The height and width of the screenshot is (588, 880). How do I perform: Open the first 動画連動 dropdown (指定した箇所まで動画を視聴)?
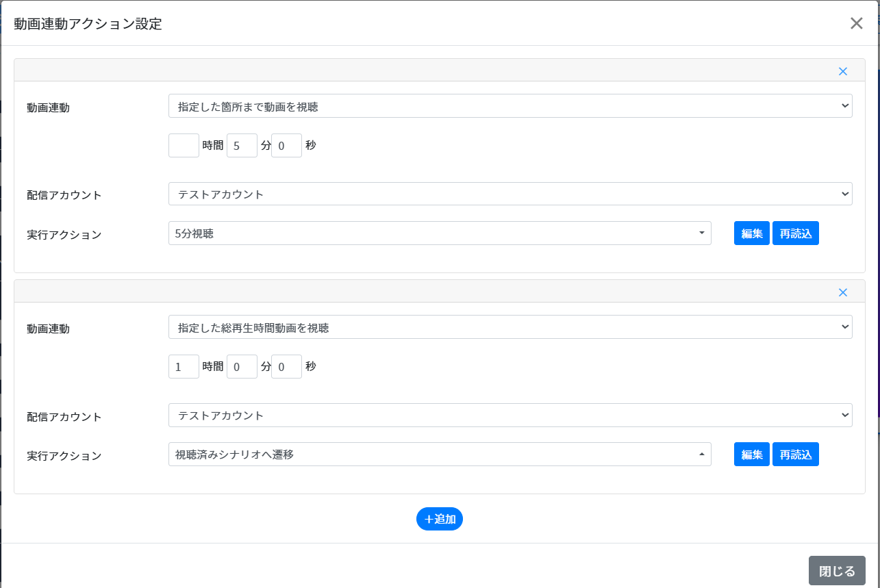coord(510,106)
